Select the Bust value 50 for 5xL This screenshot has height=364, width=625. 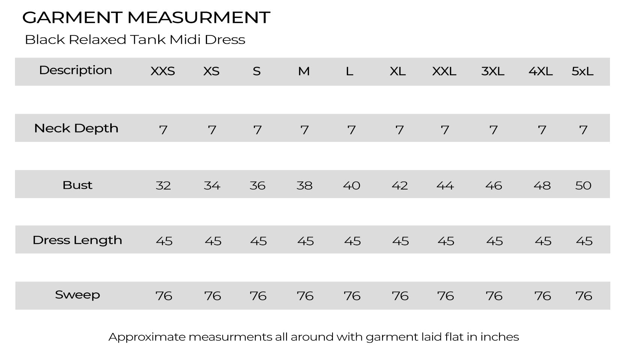tap(583, 185)
